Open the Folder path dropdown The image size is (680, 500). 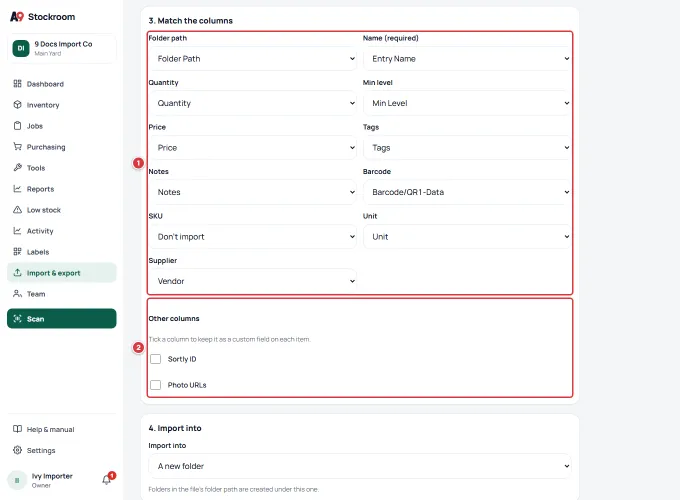253,59
